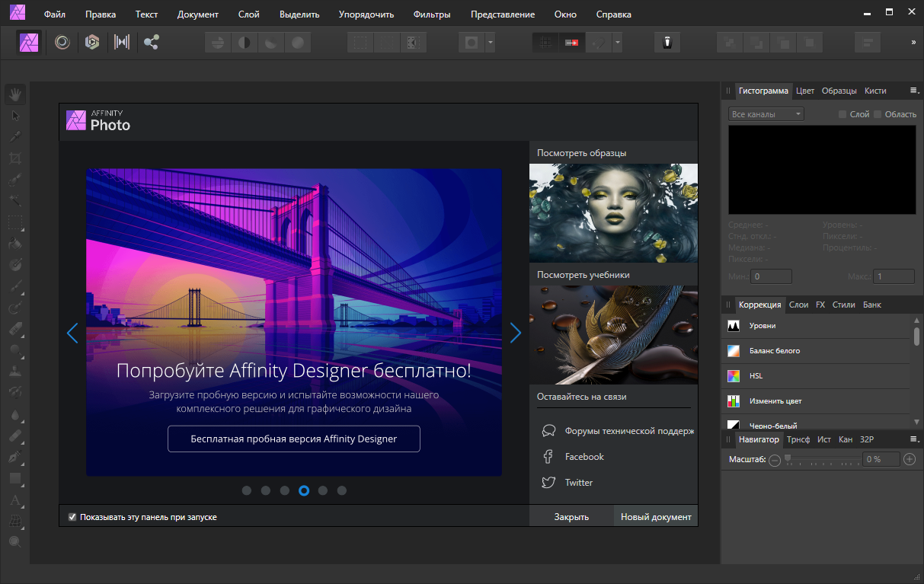
Task: Open the 'Стили' panel tab
Action: click(x=843, y=305)
